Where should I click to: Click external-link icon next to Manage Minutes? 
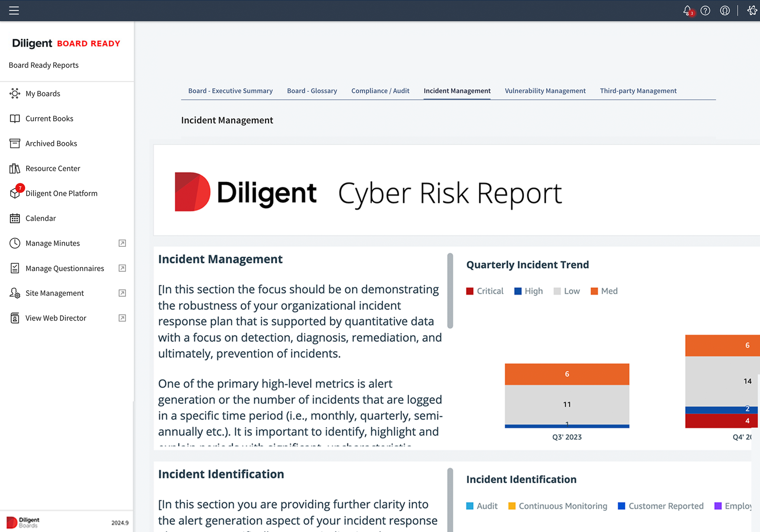click(122, 243)
